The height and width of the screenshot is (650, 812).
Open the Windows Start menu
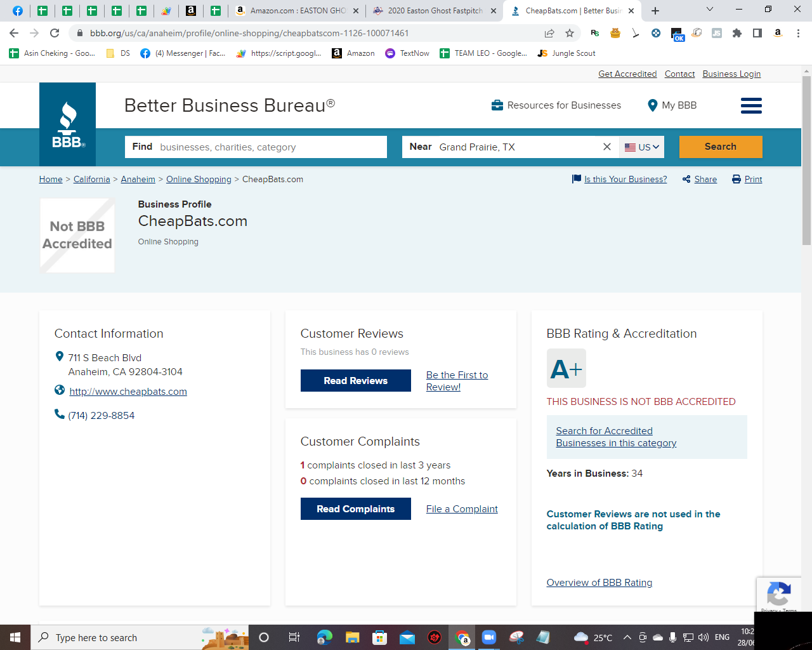tap(15, 637)
